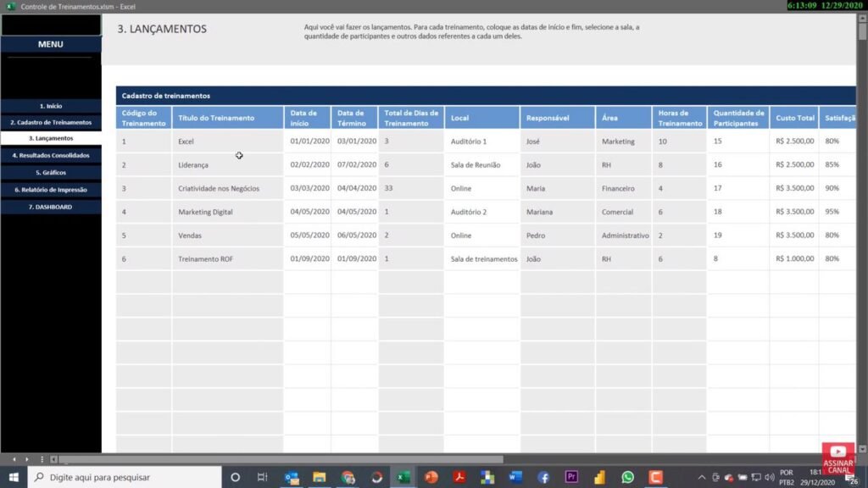
Task: Select 3. Lançamentos in the side menu
Action: [51, 138]
